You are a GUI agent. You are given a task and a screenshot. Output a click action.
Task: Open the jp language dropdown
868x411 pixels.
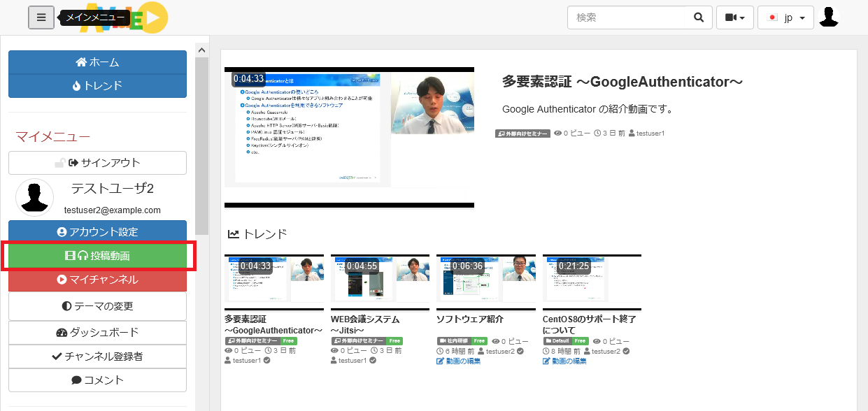click(x=785, y=17)
